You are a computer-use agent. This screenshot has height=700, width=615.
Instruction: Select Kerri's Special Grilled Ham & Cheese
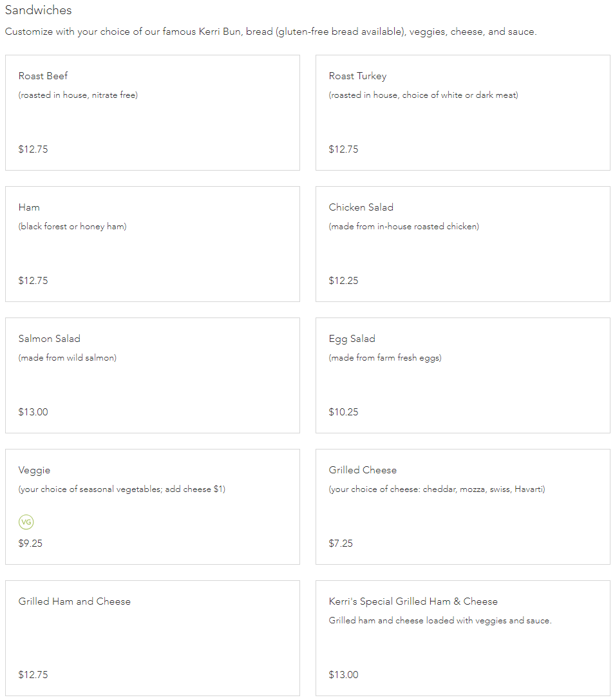463,638
